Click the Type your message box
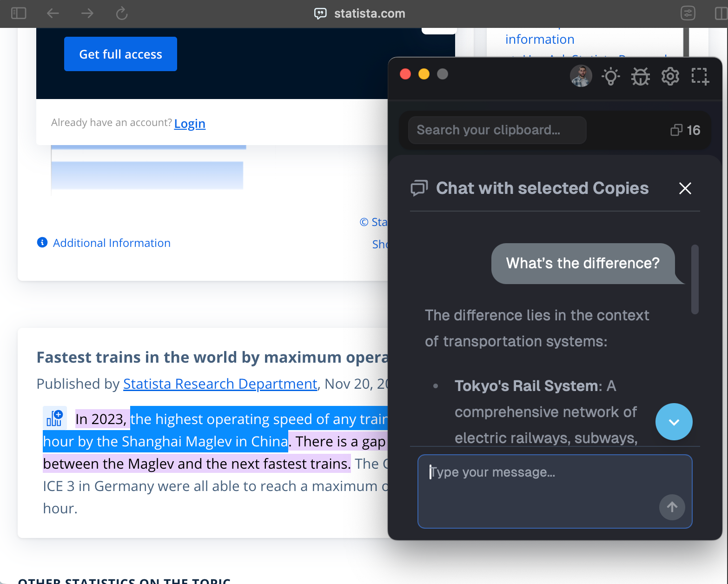This screenshot has width=728, height=584. 555,491
